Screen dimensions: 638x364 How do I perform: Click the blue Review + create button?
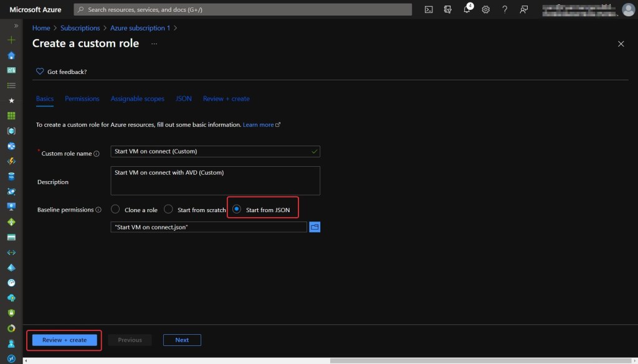coord(64,340)
